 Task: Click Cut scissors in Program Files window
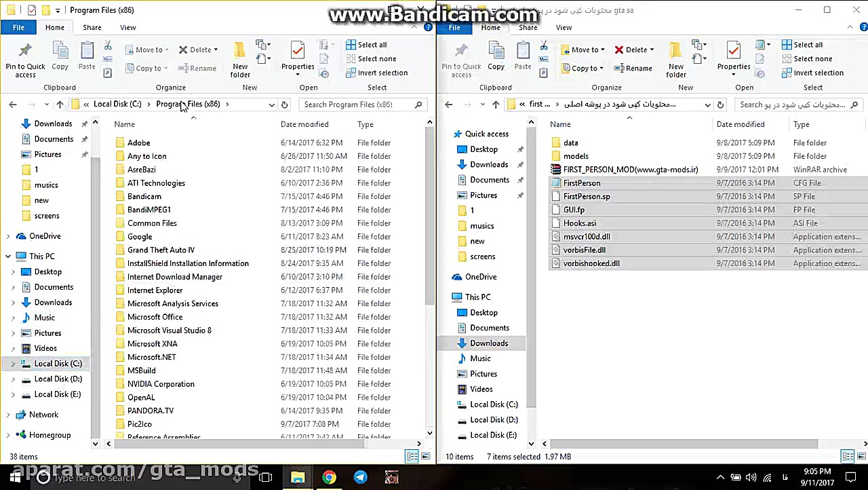108,45
